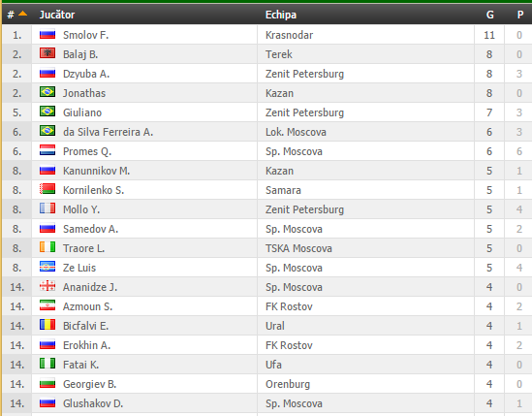Sort by goals using the G header
532x416 pixels.
489,15
